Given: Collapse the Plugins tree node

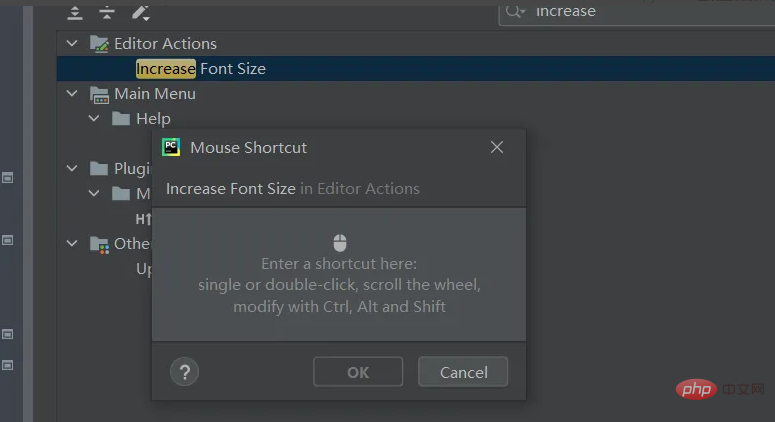Looking at the screenshot, I should click(72, 169).
